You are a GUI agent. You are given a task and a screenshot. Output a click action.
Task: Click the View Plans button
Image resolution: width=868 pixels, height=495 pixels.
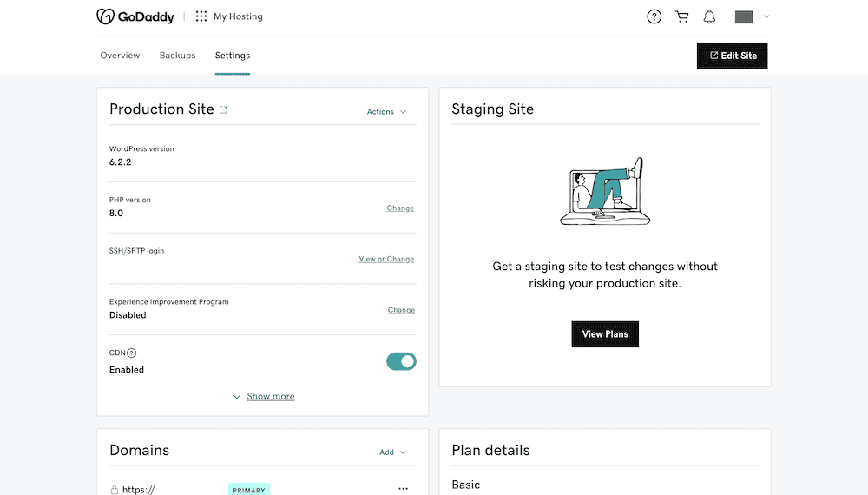pyautogui.click(x=605, y=333)
